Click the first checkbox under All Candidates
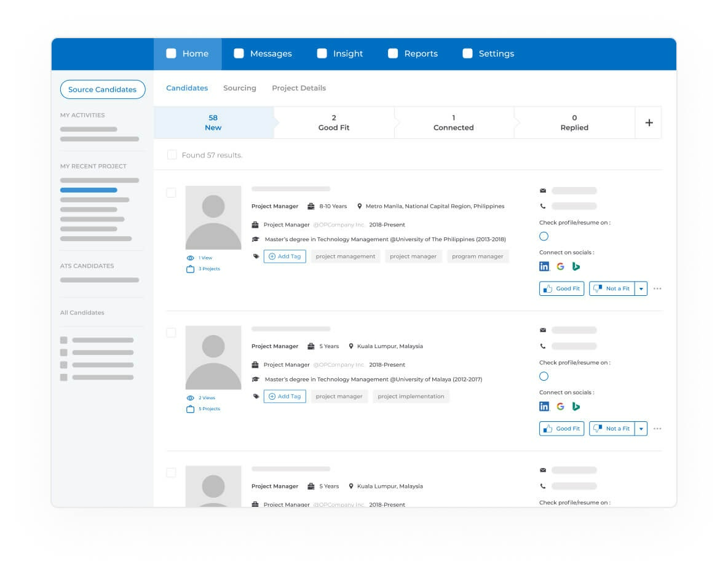The image size is (728, 572). 63,340
